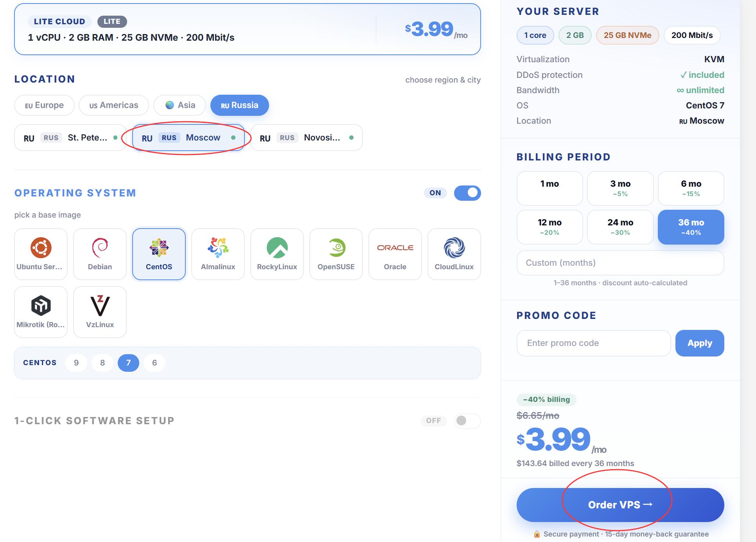Choose the RockyLinux image

click(277, 254)
